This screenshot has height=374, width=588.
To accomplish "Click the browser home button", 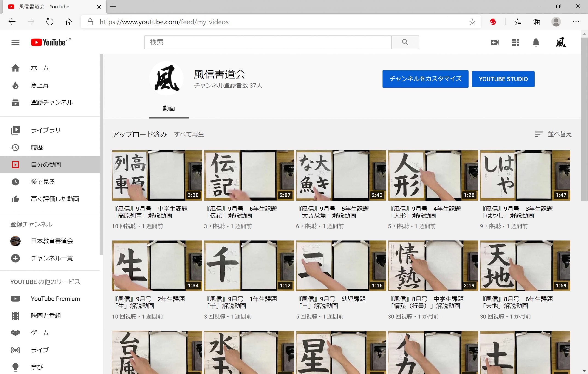I will [69, 22].
